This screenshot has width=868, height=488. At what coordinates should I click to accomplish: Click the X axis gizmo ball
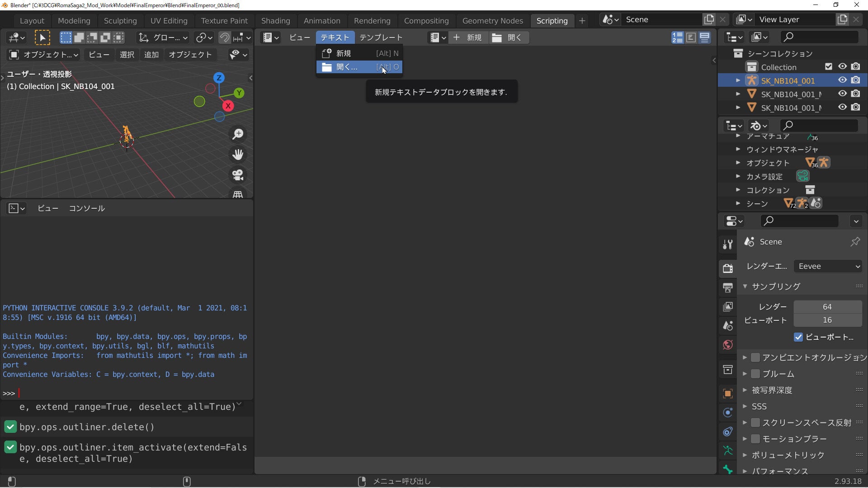(228, 106)
